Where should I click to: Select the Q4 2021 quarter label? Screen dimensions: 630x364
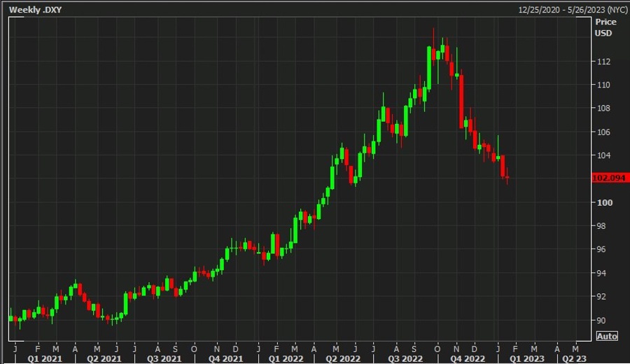point(225,358)
